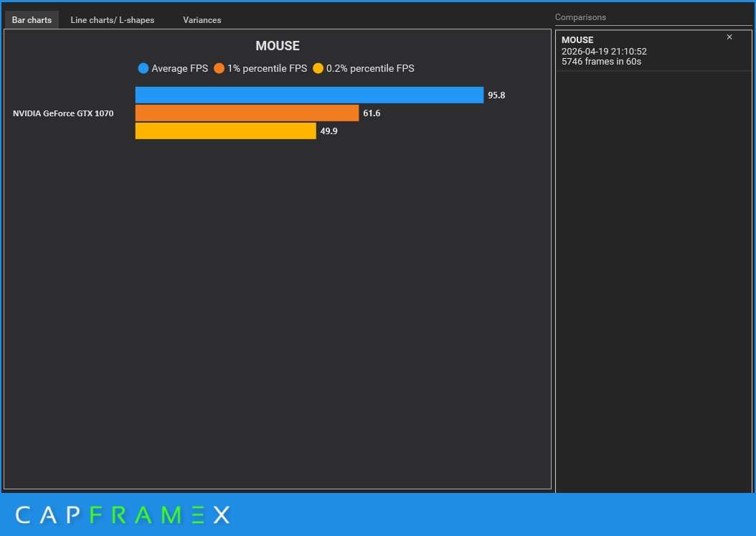
Task: Select the MOUSE record in Comparisons list
Action: click(653, 51)
